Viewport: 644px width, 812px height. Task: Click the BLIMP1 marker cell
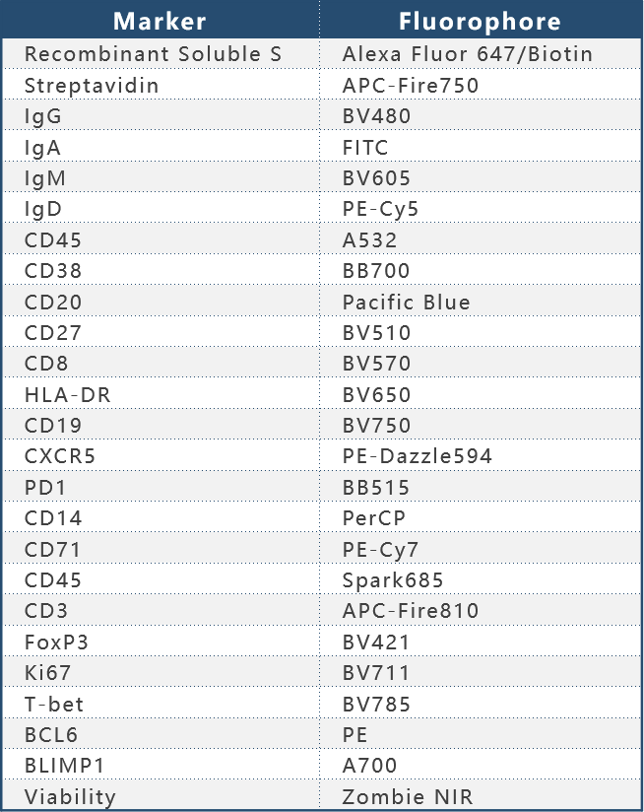62,766
